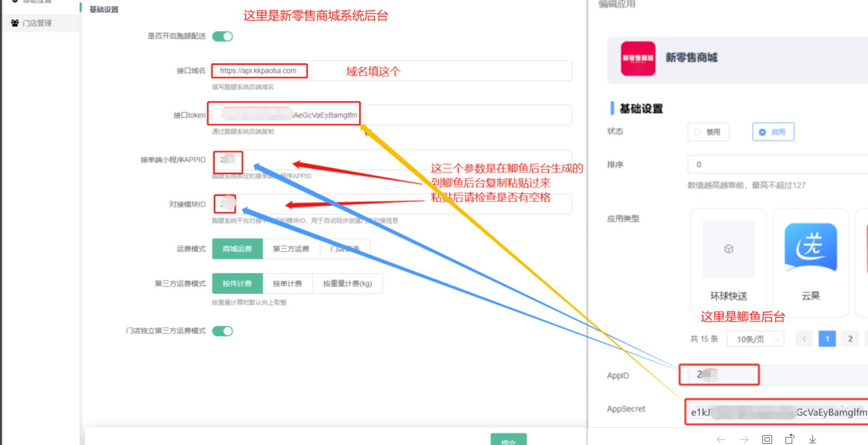Click the back arrow in bottom viewer bar
Viewport: 868px width, 445px height.
click(721, 439)
